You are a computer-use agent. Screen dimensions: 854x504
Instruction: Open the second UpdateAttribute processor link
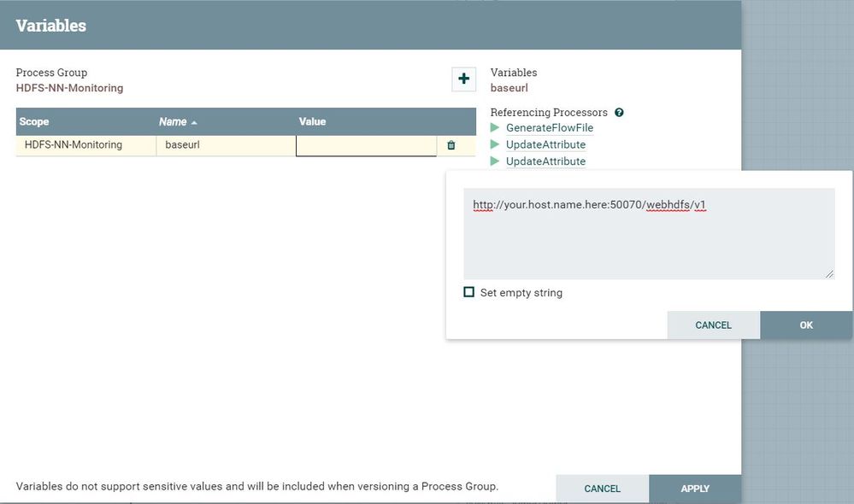(x=545, y=161)
